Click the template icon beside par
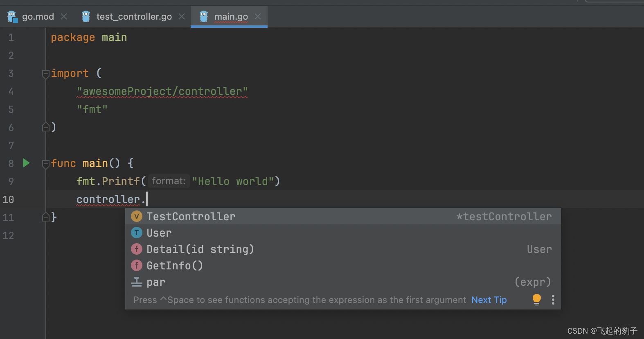Screen dimensions: 644x339 point(137,282)
